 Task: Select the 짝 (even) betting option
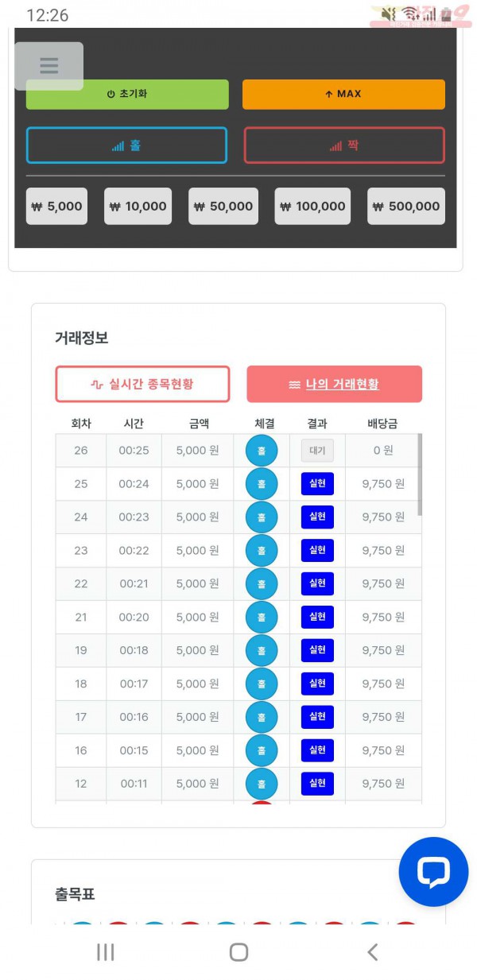pos(343,145)
